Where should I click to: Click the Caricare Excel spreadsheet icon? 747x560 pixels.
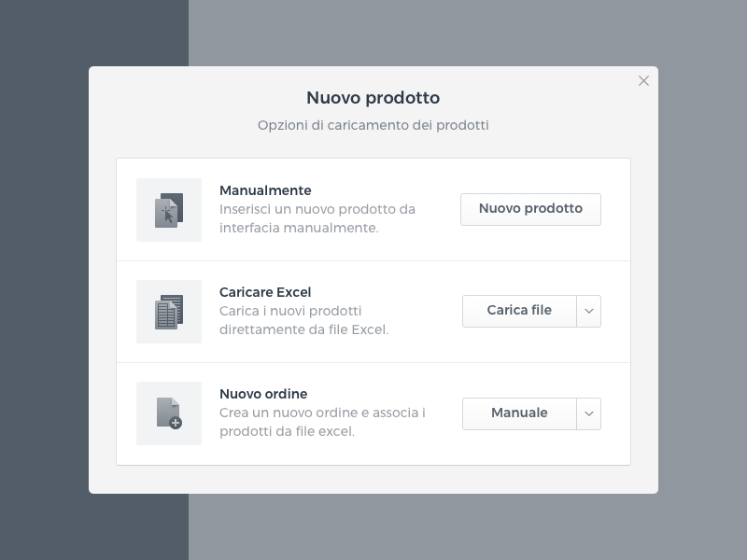click(x=169, y=312)
